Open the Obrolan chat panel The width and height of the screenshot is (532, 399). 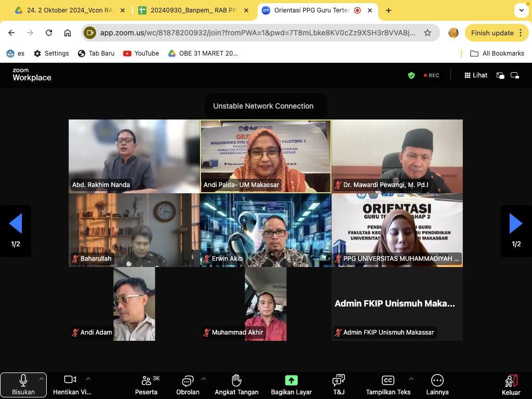[x=188, y=385]
